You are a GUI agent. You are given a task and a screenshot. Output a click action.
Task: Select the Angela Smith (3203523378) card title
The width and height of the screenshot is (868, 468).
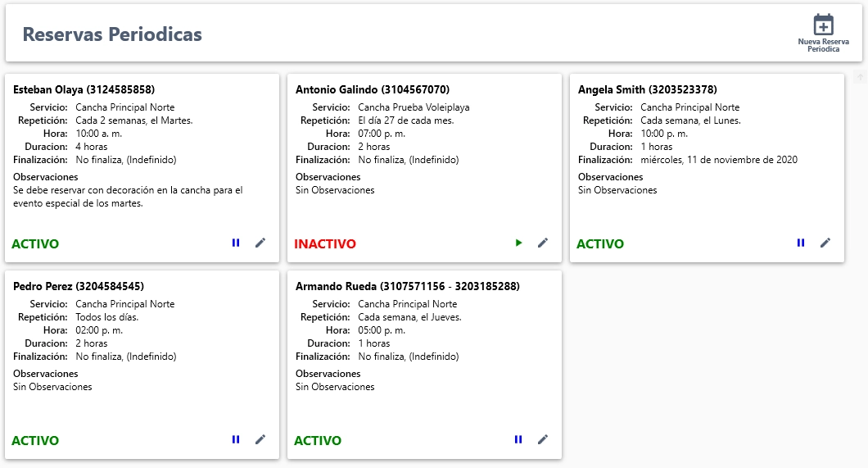pyautogui.click(x=647, y=90)
